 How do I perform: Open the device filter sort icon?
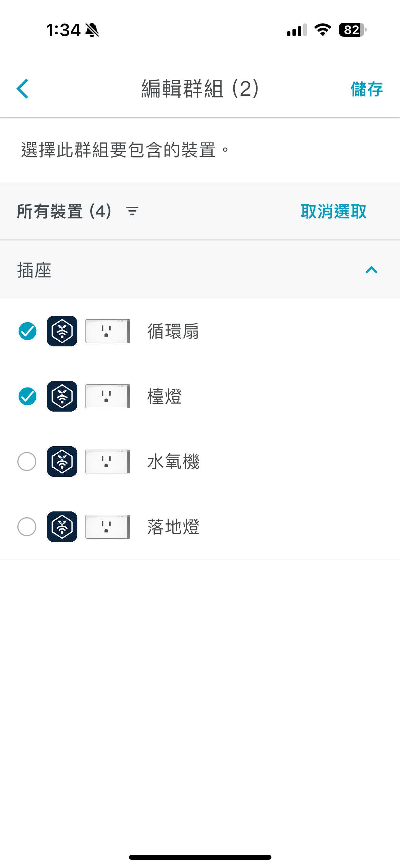pos(132,211)
